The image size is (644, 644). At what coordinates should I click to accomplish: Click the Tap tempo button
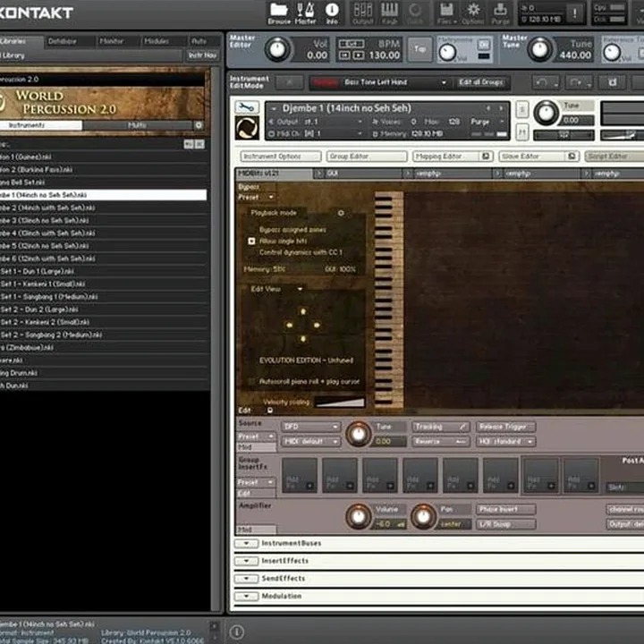coord(419,49)
